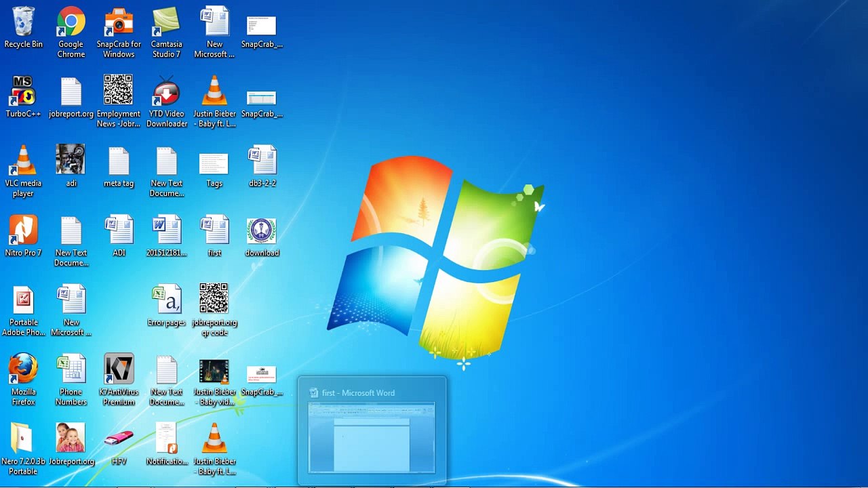This screenshot has width=868, height=488.
Task: Select New Text Docume... file beside Tags
Action: pos(166,171)
